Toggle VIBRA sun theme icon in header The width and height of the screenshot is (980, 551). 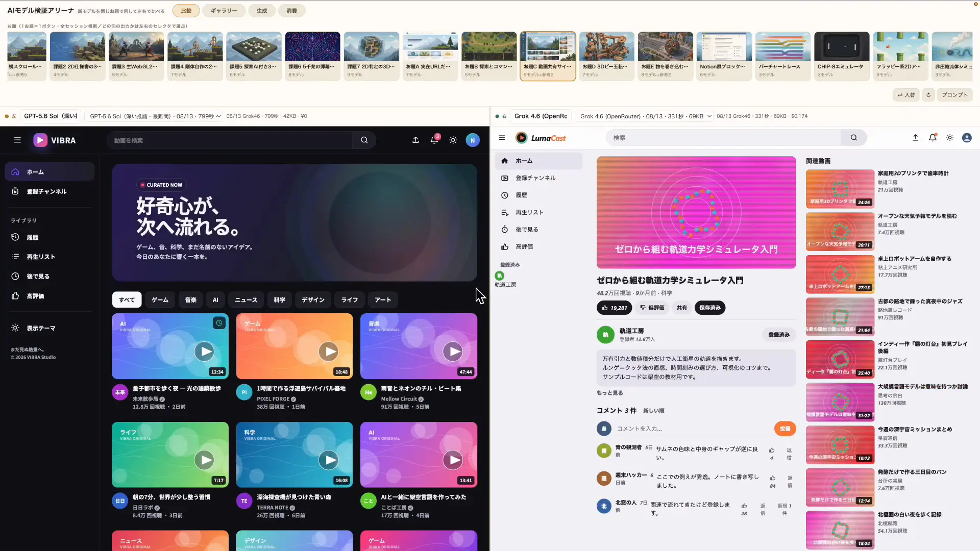tap(453, 140)
